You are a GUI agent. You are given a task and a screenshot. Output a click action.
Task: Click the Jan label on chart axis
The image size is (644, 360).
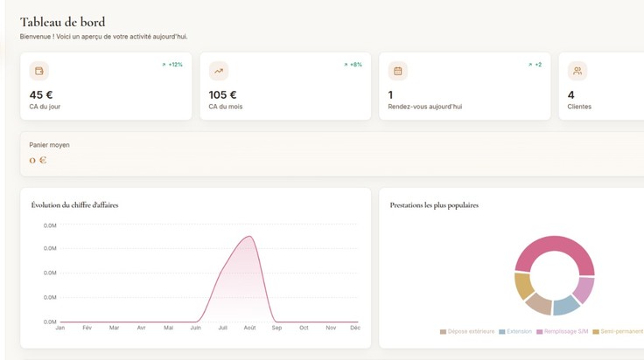60,328
